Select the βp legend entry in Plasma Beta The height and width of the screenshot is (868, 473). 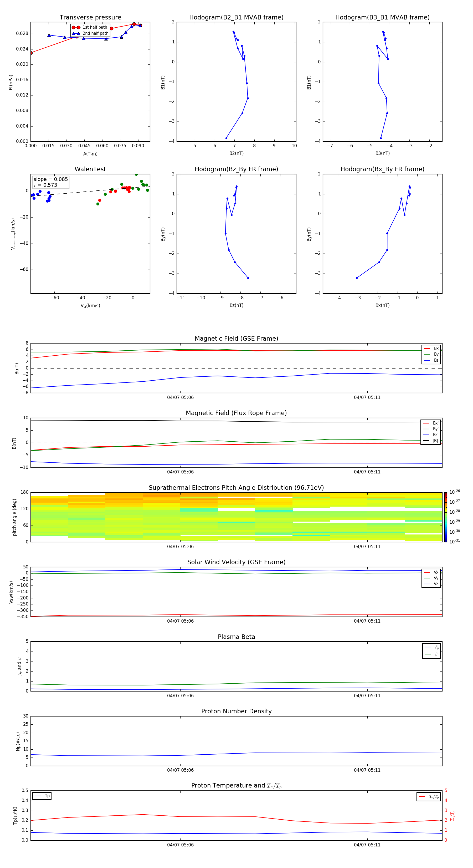432,647
